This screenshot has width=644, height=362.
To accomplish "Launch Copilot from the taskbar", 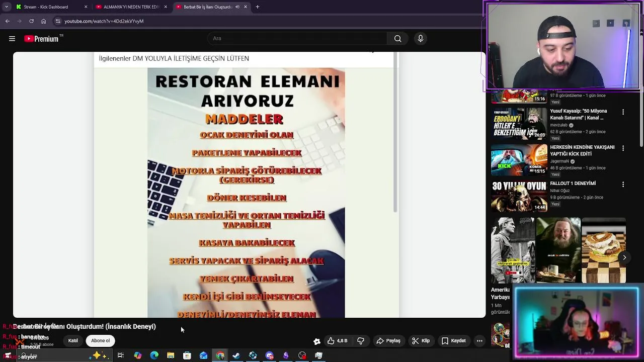I will (x=137, y=355).
